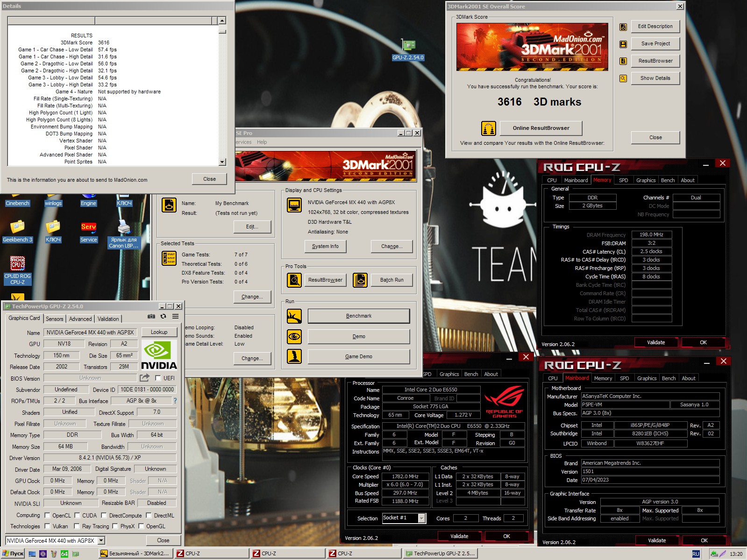Open the Help menu in 3DMark2001 SE Pro

pos(262,142)
